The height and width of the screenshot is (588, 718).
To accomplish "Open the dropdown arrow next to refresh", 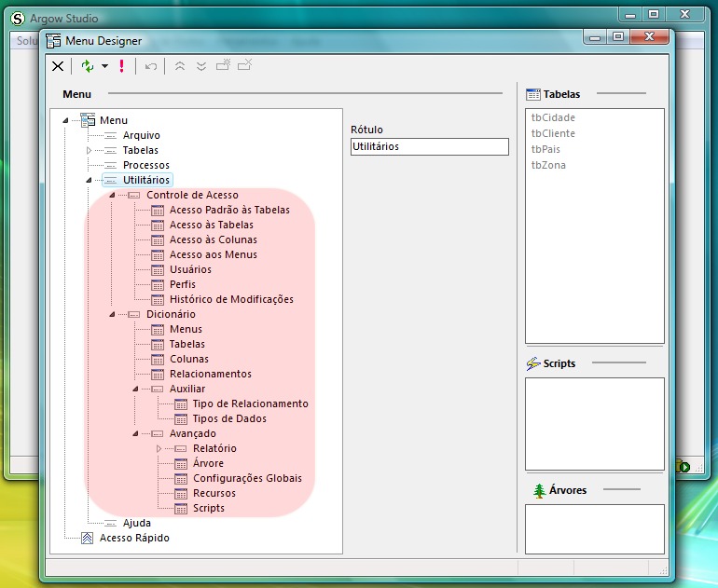I will [104, 66].
